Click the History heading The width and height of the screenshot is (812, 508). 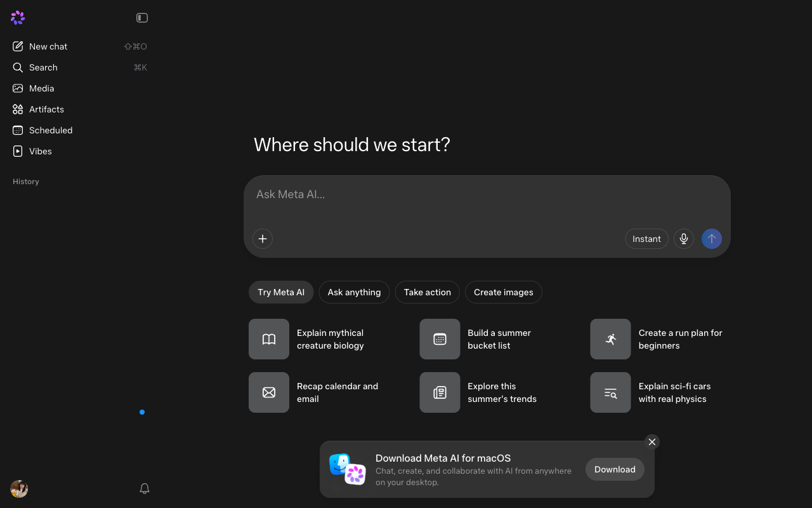[26, 182]
